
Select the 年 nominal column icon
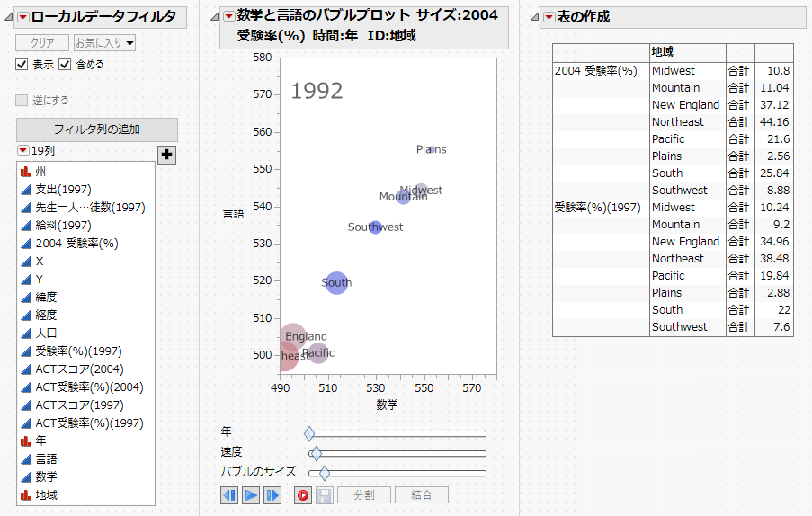pos(26,441)
